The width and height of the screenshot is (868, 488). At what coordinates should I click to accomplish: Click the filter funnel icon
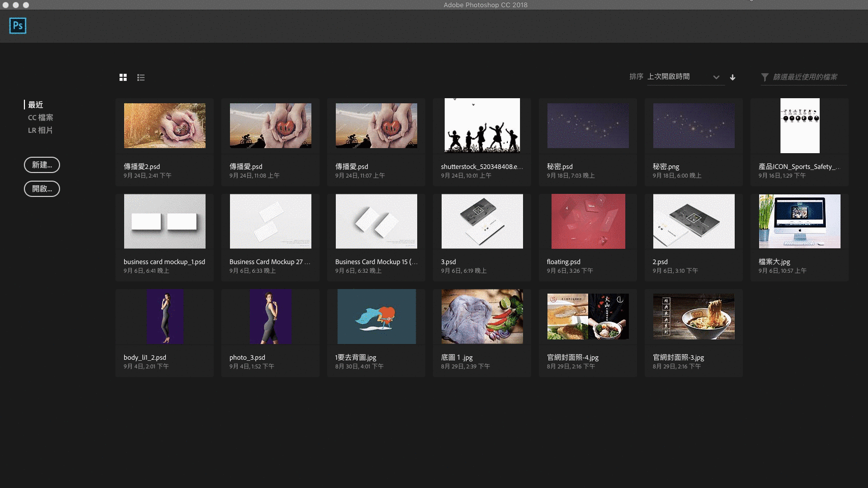(x=765, y=77)
